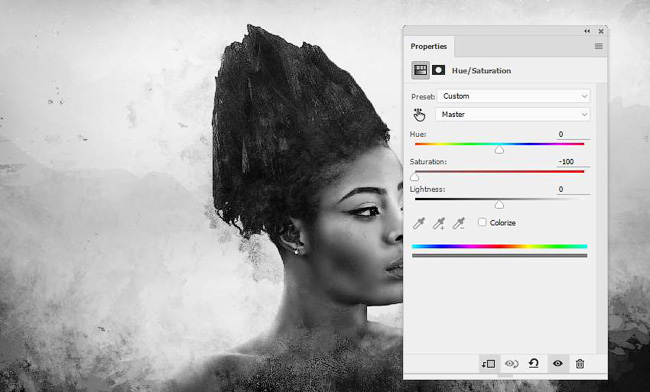Viewport: 650px width, 392px height.
Task: Delete this adjustment layer
Action: [x=580, y=364]
